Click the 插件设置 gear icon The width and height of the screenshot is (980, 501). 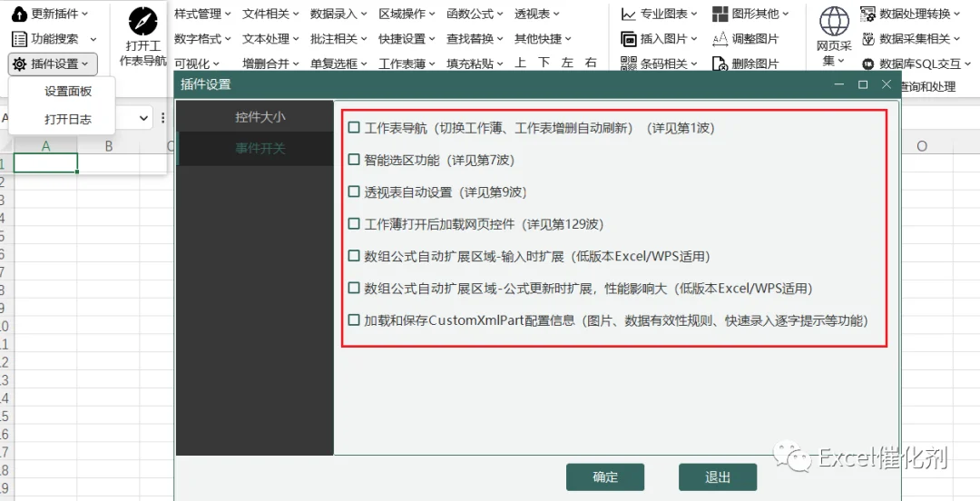click(x=20, y=64)
